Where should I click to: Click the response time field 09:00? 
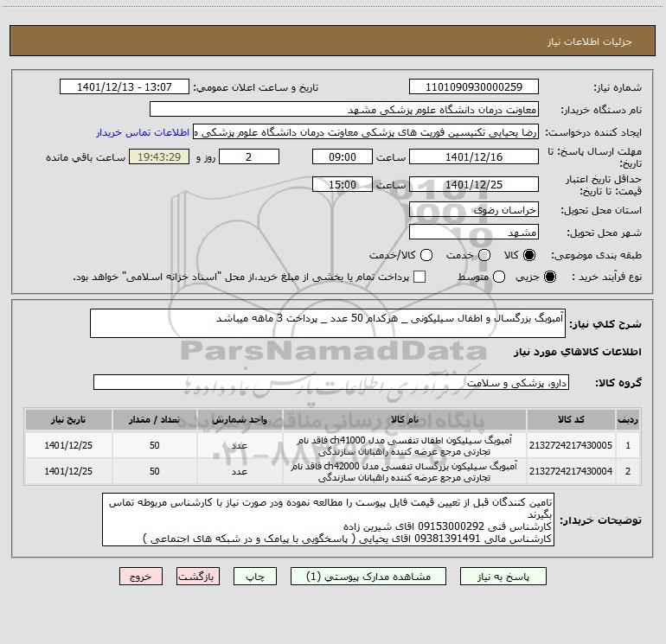(343, 156)
